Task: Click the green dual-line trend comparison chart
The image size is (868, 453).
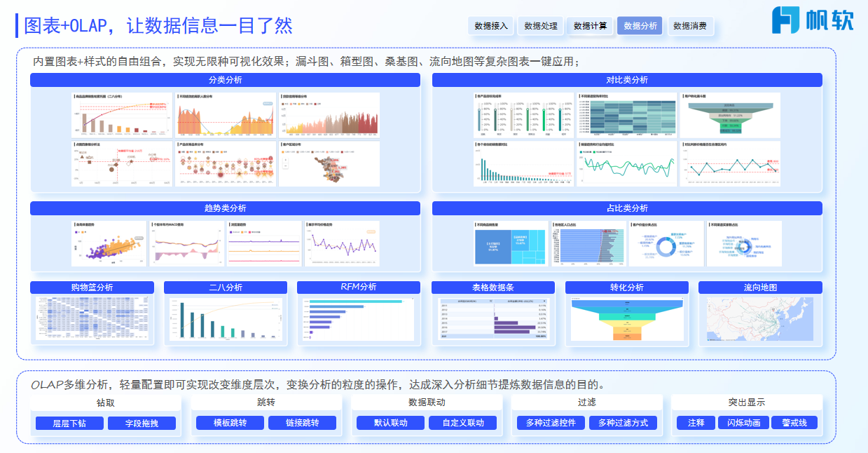Action: (x=627, y=164)
